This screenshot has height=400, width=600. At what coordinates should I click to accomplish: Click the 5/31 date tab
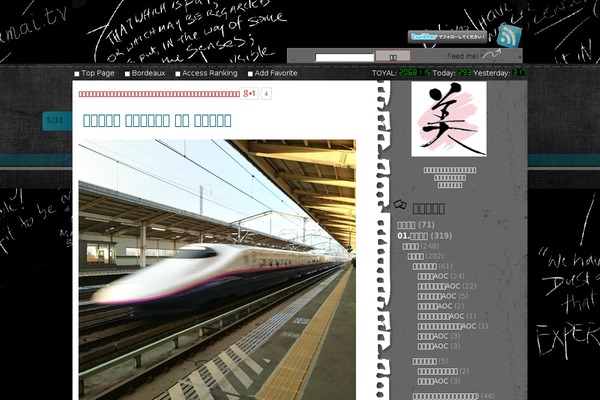tap(57, 121)
